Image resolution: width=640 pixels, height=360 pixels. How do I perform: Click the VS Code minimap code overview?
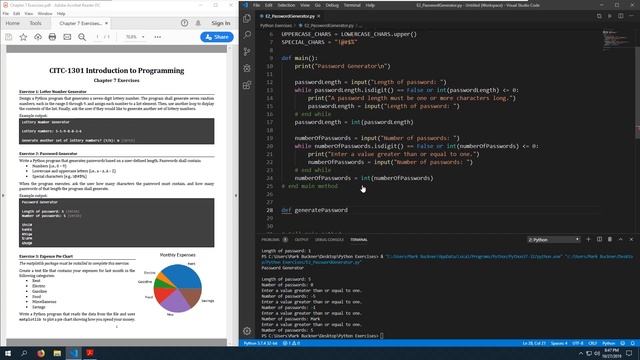pos(616,40)
